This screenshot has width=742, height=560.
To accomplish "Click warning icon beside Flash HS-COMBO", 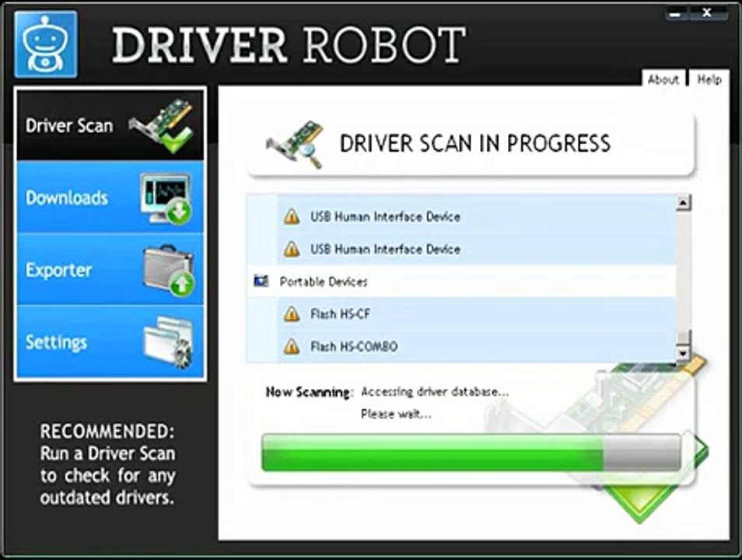I will click(x=292, y=347).
